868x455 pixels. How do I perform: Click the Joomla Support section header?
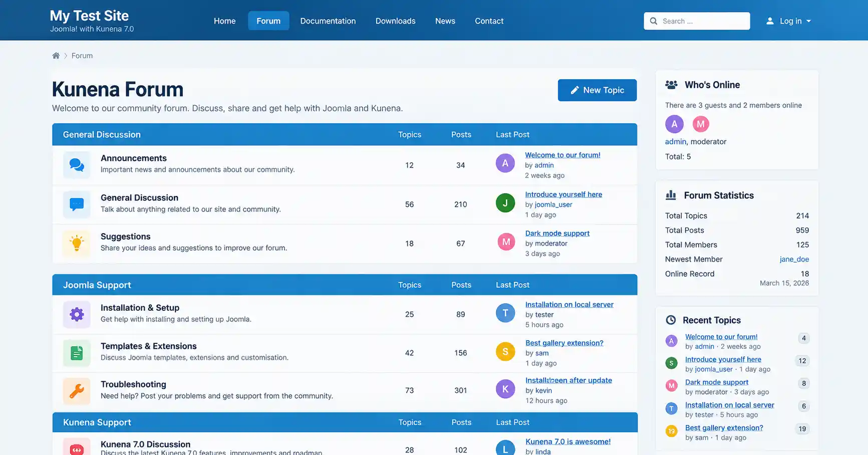pyautogui.click(x=345, y=285)
